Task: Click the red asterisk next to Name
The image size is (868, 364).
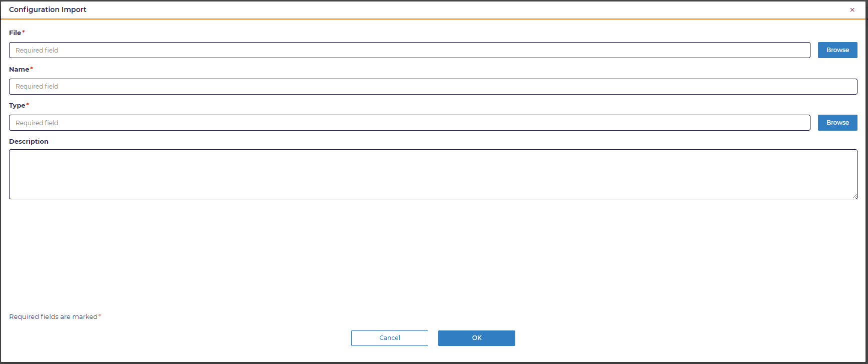Action: click(x=32, y=69)
